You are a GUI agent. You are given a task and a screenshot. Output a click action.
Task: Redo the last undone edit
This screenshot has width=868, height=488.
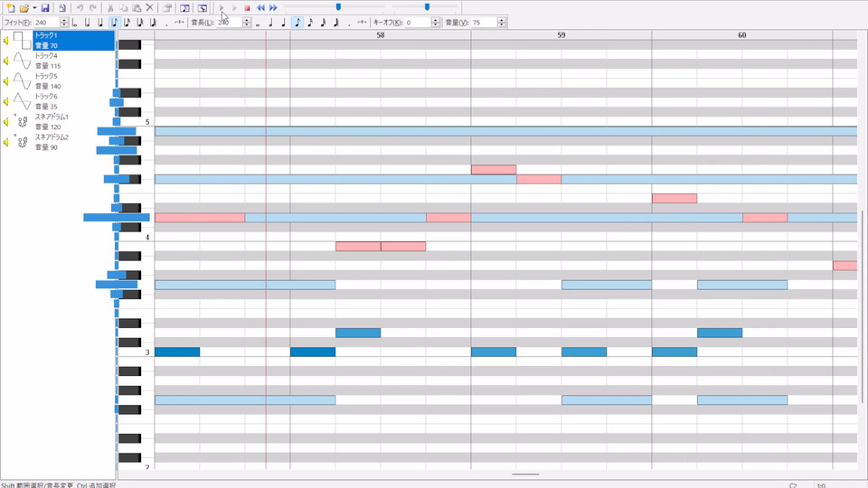click(x=93, y=8)
